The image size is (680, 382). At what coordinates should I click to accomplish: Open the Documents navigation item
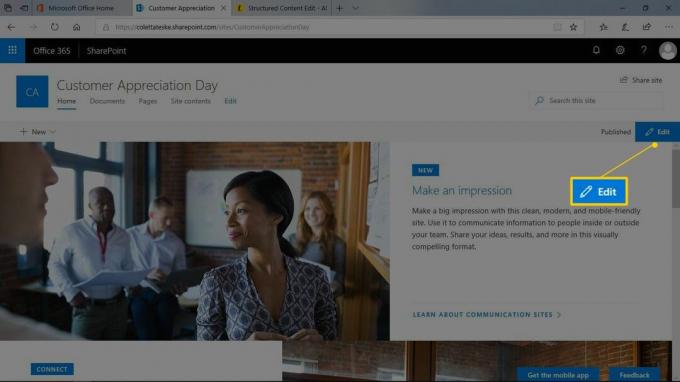point(107,101)
